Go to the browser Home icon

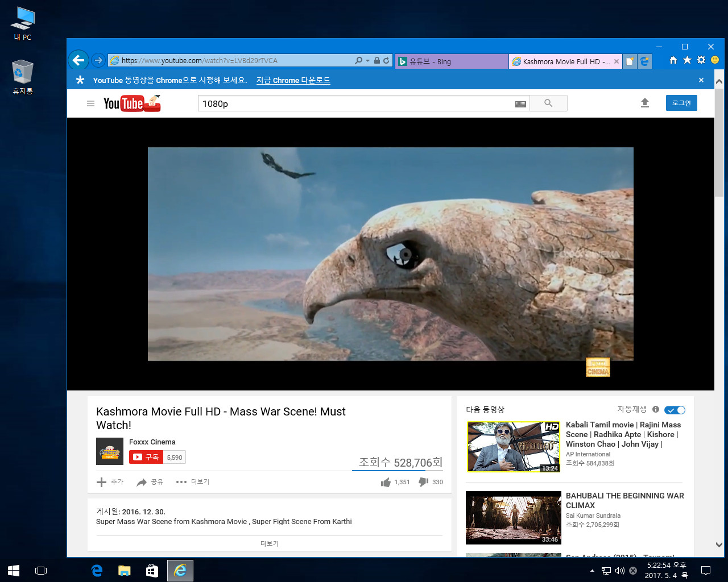(673, 60)
